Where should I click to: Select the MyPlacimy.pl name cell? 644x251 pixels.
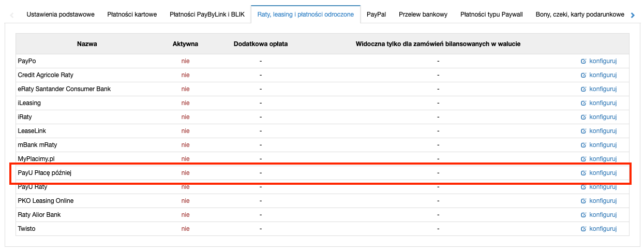click(36, 159)
